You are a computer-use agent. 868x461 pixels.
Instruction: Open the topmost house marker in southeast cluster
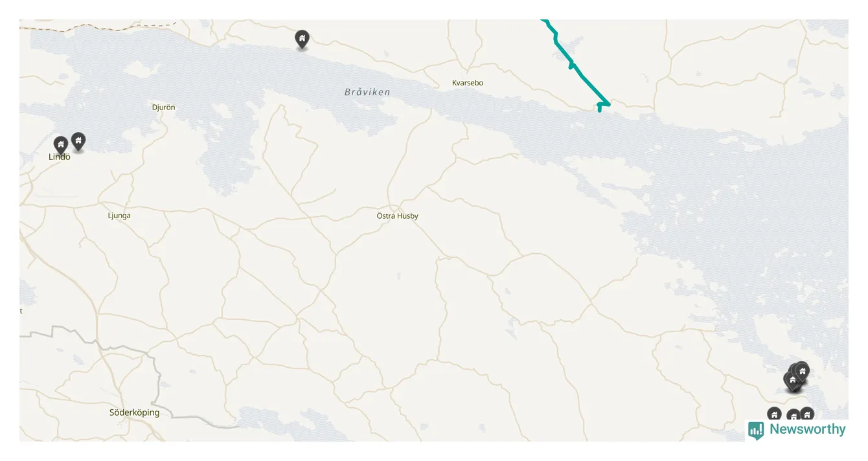[802, 371]
